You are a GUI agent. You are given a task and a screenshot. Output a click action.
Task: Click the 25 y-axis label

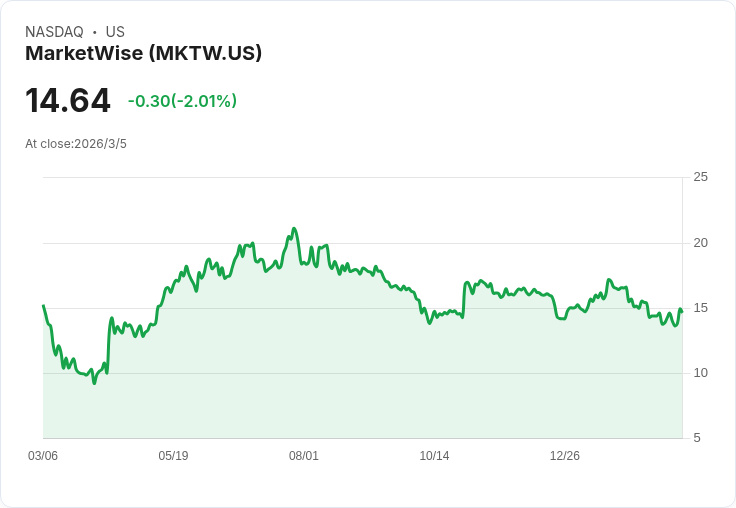pyautogui.click(x=700, y=177)
